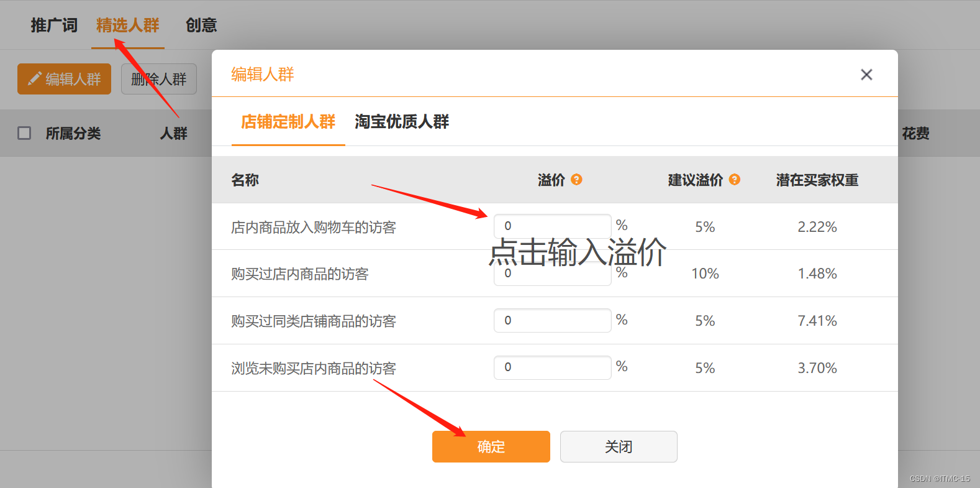Switch to the 创意 tab

[x=201, y=25]
